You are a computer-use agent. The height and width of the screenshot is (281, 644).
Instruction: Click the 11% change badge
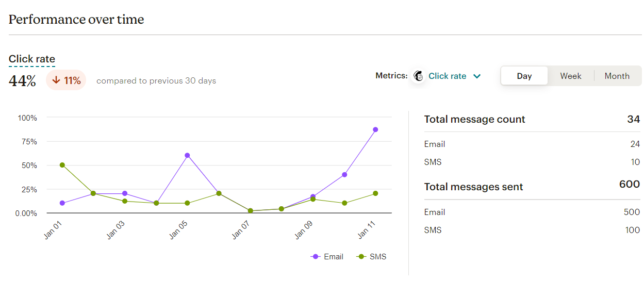click(x=66, y=80)
